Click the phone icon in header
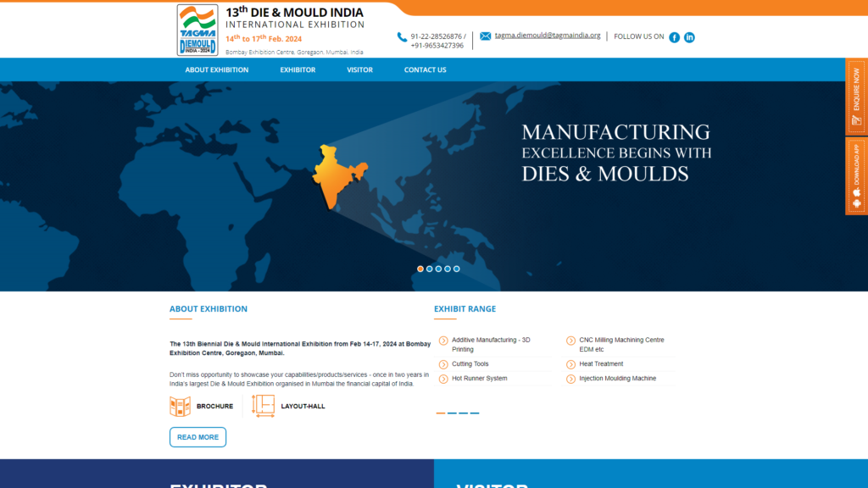 pyautogui.click(x=402, y=37)
